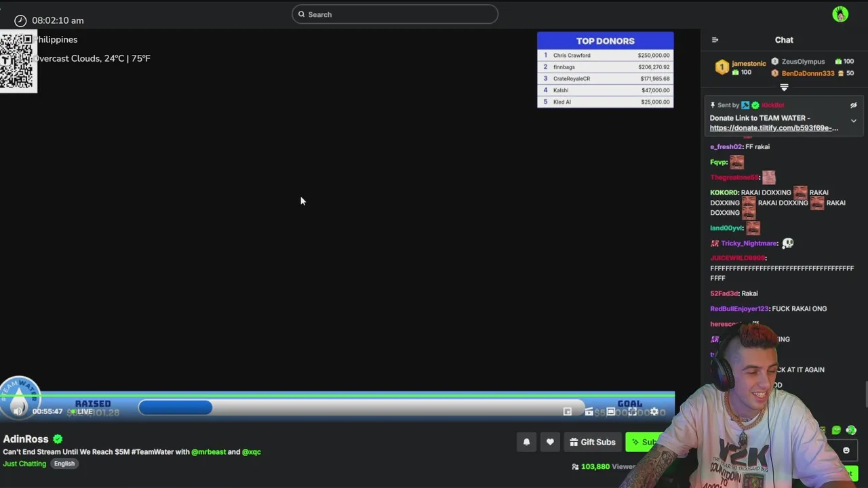Open the user avatar menu
868x488 pixels.
click(x=840, y=14)
